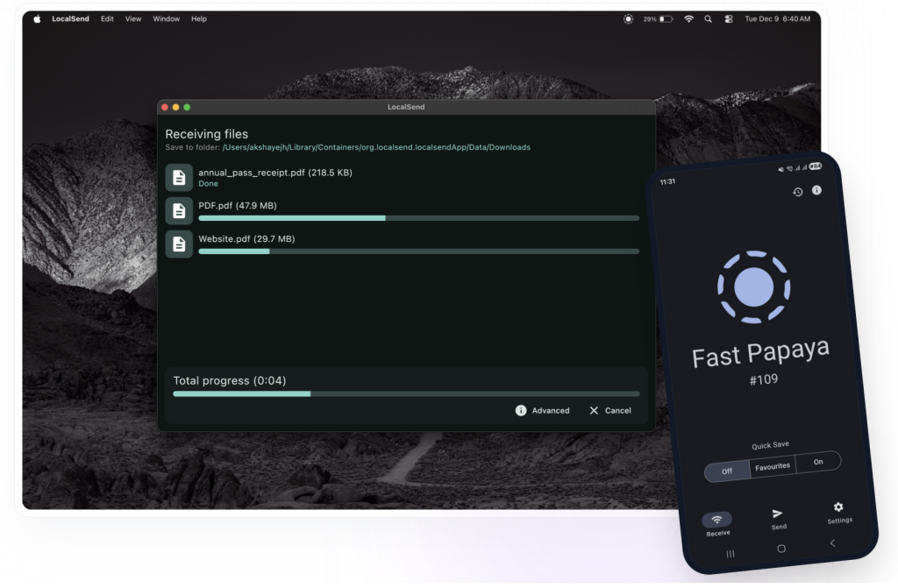Click the green zoom button of the LocalSend window
The height and width of the screenshot is (588, 898).
click(187, 107)
